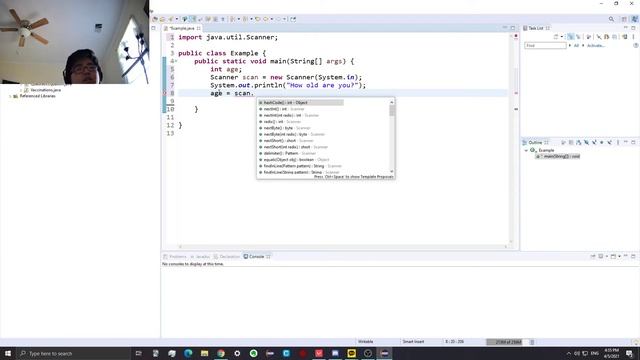Click the first Eclipse toolbar new icon
This screenshot has height=360, width=640.
(x=155, y=19)
